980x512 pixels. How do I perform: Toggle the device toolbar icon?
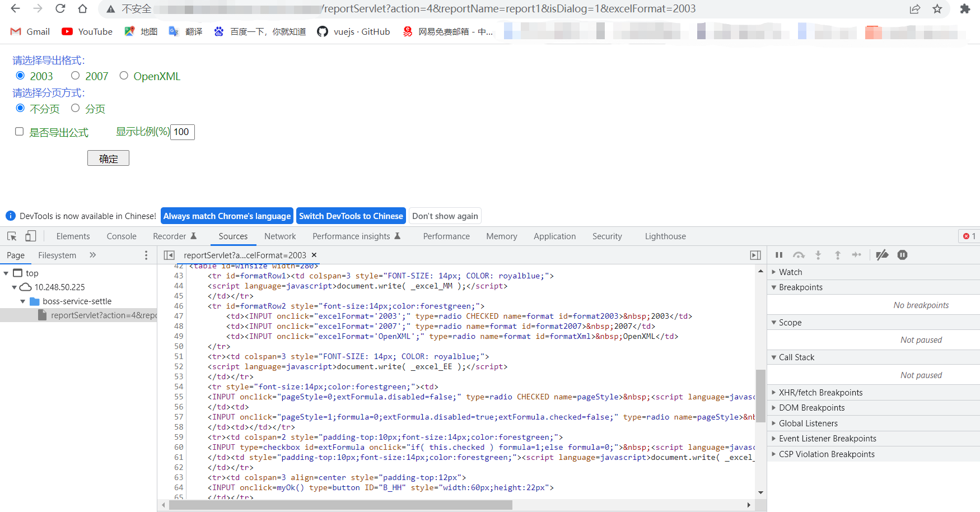pos(31,236)
